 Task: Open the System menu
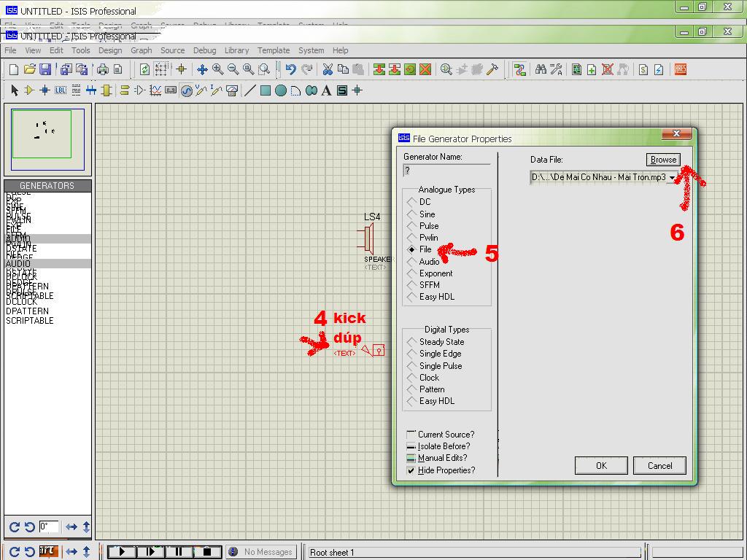click(x=311, y=50)
